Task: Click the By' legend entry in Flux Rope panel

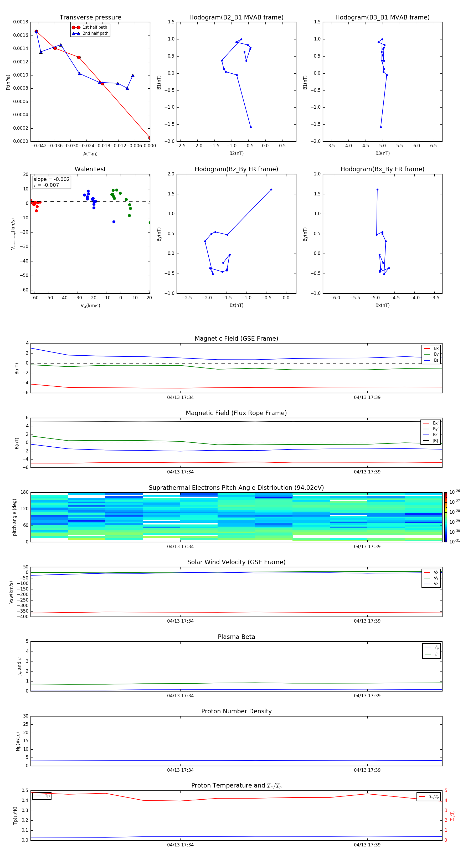Action: 431,429
